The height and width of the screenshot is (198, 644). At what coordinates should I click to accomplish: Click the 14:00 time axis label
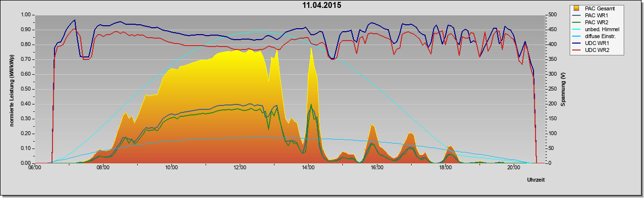point(308,168)
